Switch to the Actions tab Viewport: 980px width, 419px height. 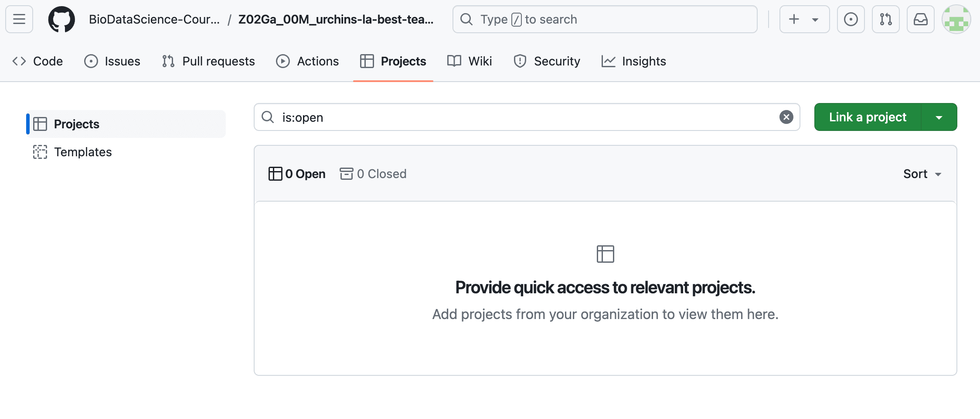coord(307,61)
